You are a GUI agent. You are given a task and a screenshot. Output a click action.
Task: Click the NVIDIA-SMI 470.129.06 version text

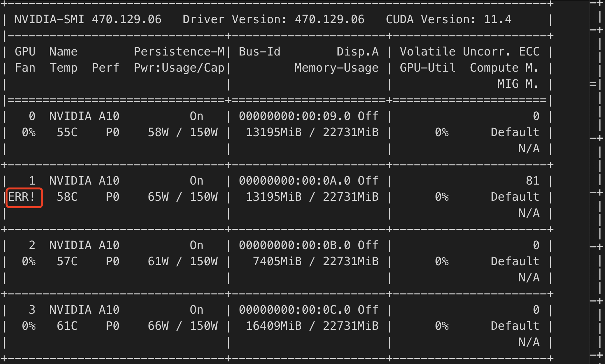(x=88, y=19)
